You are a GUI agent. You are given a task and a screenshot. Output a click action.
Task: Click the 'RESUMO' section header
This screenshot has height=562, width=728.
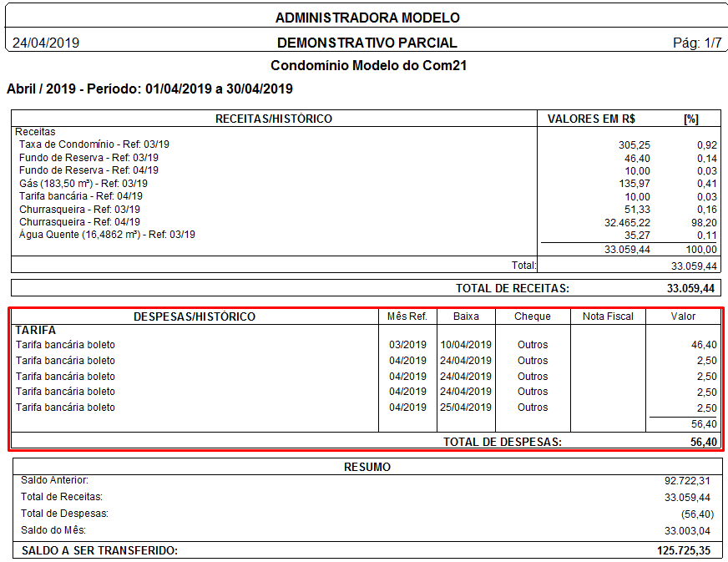point(367,468)
